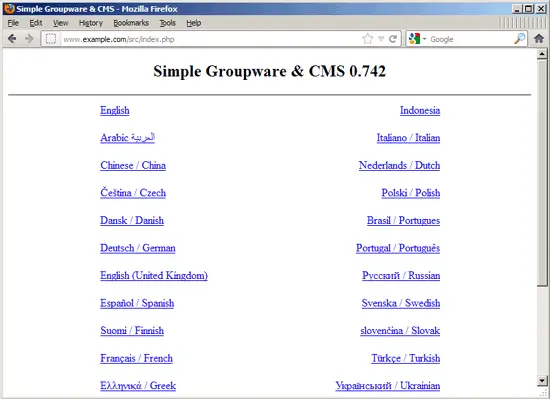This screenshot has height=399, width=550.
Task: Choose the Indonesia language link
Action: pos(420,110)
